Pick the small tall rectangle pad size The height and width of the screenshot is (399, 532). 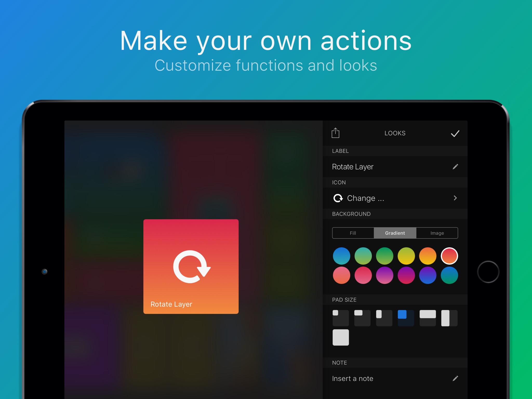(x=384, y=318)
